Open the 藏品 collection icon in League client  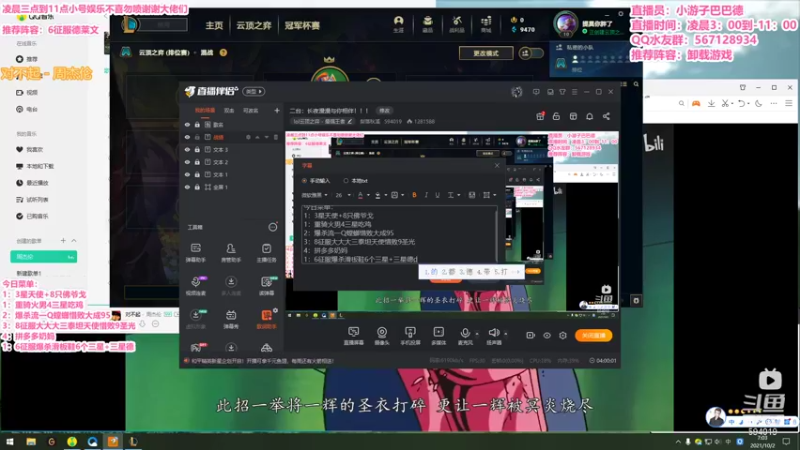(x=428, y=23)
